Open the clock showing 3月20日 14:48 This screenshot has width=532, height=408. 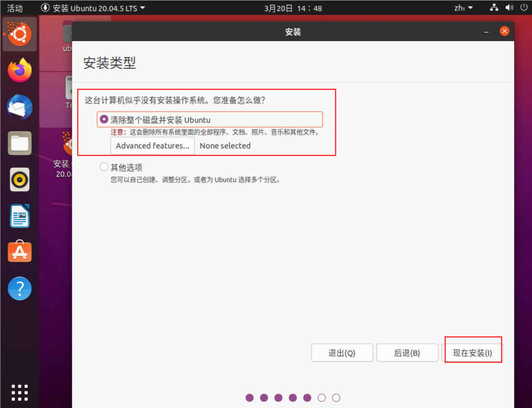(x=293, y=8)
